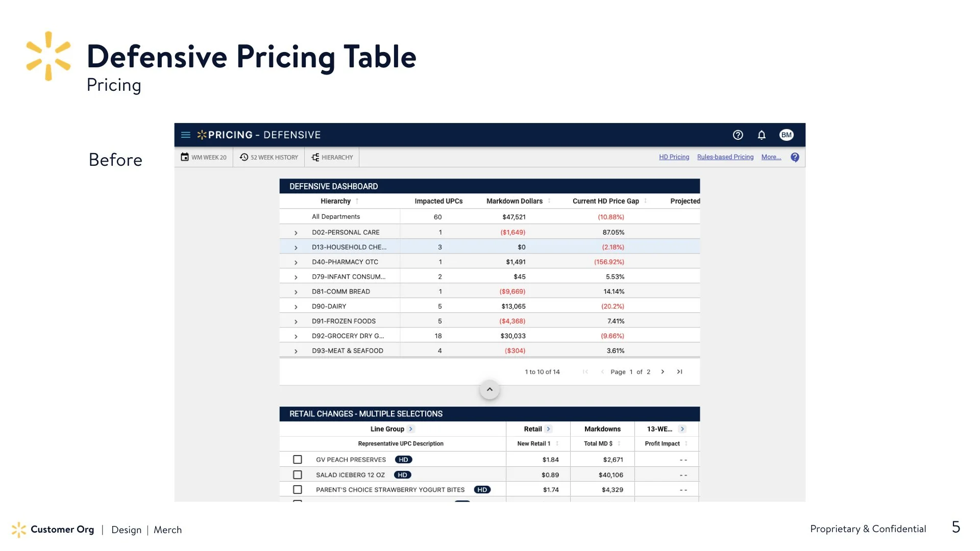Click the help circle icon in header
The image size is (980, 551).
[x=738, y=135]
